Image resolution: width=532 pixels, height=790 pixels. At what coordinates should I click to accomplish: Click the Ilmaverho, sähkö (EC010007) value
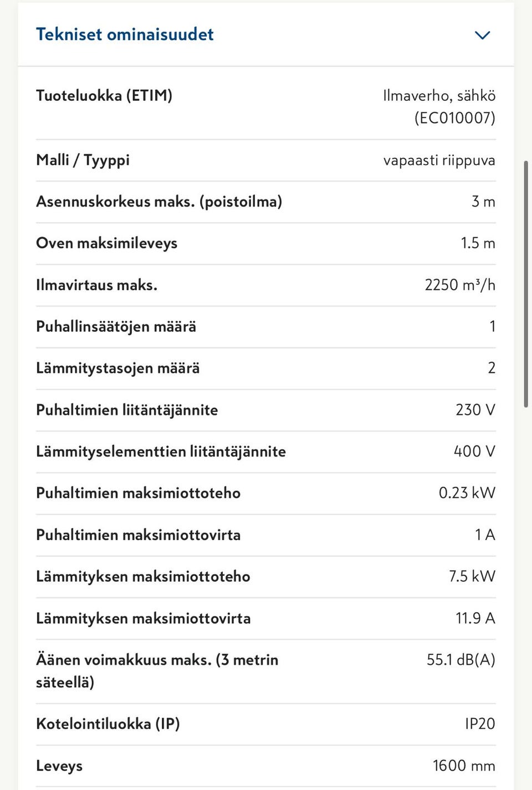[x=439, y=106]
